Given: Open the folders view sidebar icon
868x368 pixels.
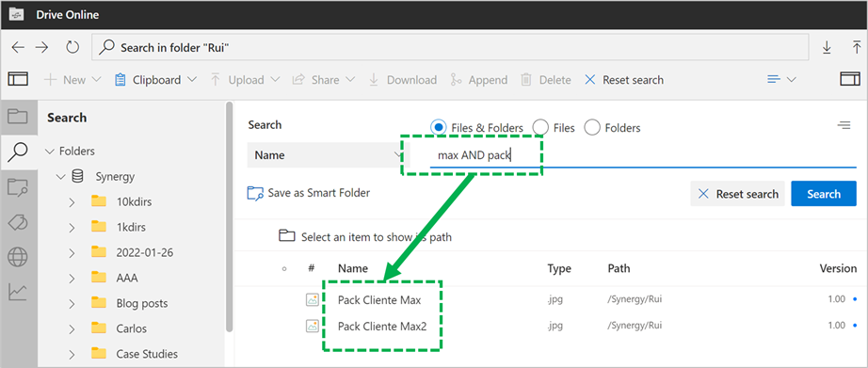Looking at the screenshot, I should tap(18, 116).
